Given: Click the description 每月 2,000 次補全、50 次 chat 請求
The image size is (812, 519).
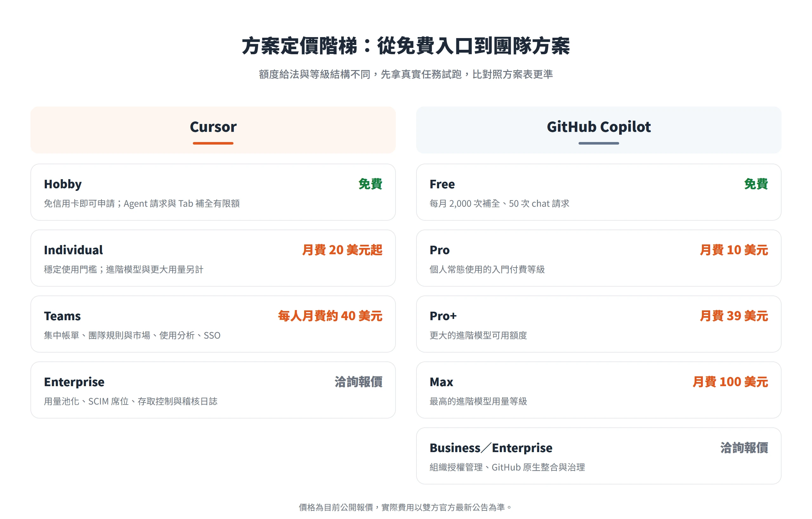Looking at the screenshot, I should (499, 204).
